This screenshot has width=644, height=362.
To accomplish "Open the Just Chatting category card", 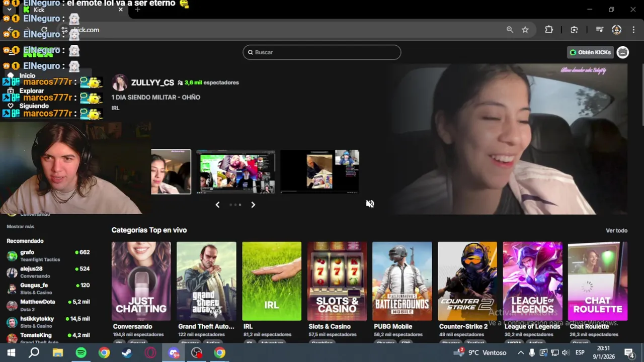I will [141, 281].
